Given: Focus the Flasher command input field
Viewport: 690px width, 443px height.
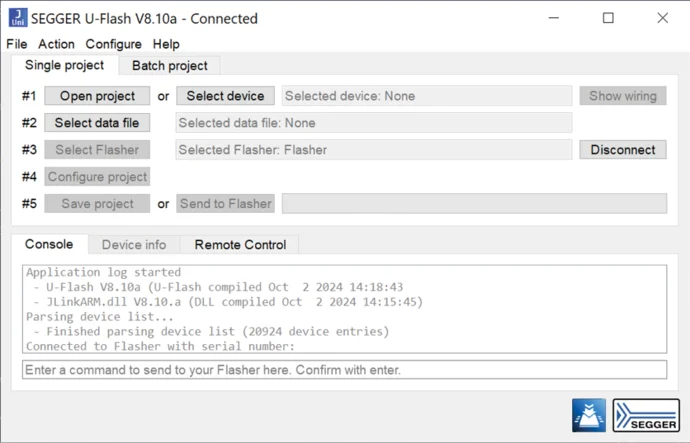Looking at the screenshot, I should pos(345,370).
